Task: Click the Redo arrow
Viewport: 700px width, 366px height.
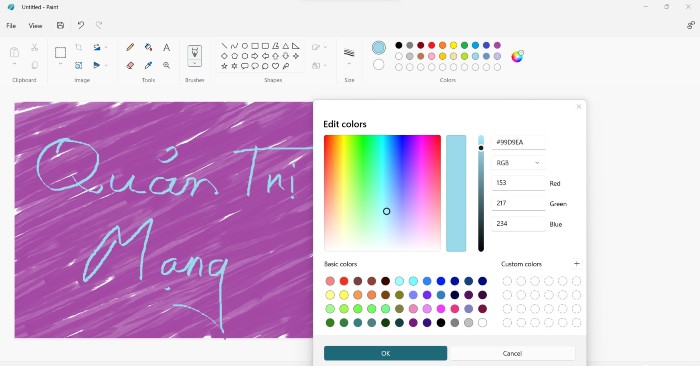Action: pyautogui.click(x=99, y=25)
